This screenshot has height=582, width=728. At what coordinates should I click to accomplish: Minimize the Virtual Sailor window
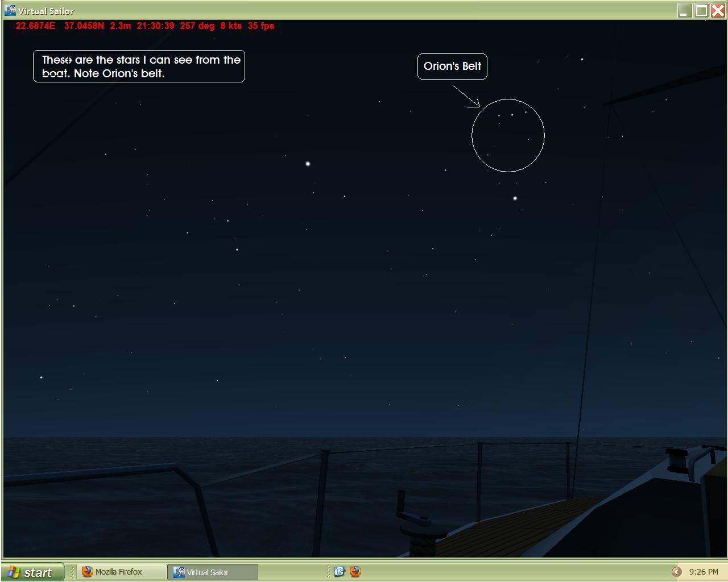tap(685, 10)
